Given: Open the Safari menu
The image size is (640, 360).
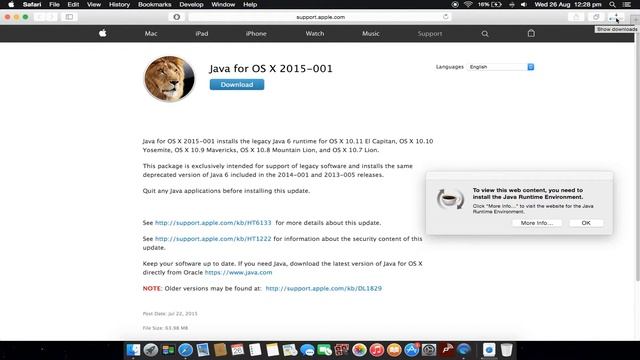Looking at the screenshot, I should pyautogui.click(x=32, y=4).
